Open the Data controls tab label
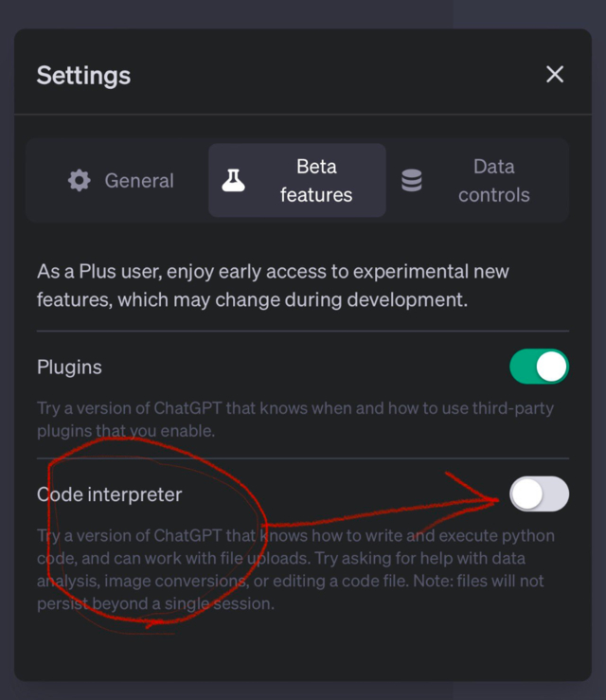This screenshot has height=700, width=606. [x=493, y=181]
